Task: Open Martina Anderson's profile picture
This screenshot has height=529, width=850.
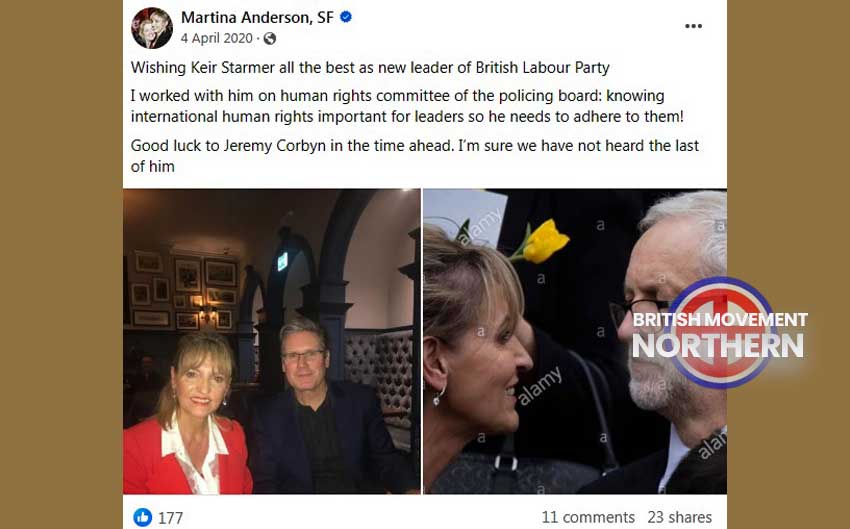Action: tap(152, 28)
